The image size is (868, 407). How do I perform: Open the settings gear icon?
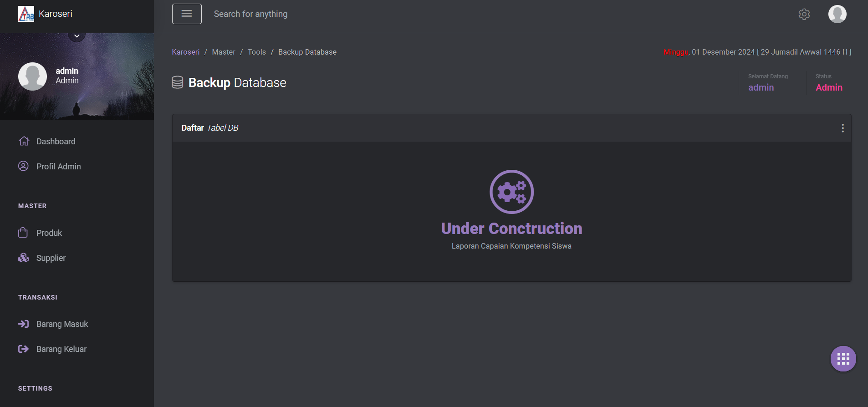[804, 14]
